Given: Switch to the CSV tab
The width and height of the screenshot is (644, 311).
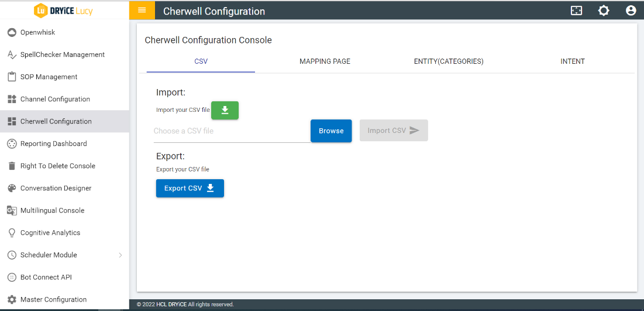Looking at the screenshot, I should coord(201,61).
